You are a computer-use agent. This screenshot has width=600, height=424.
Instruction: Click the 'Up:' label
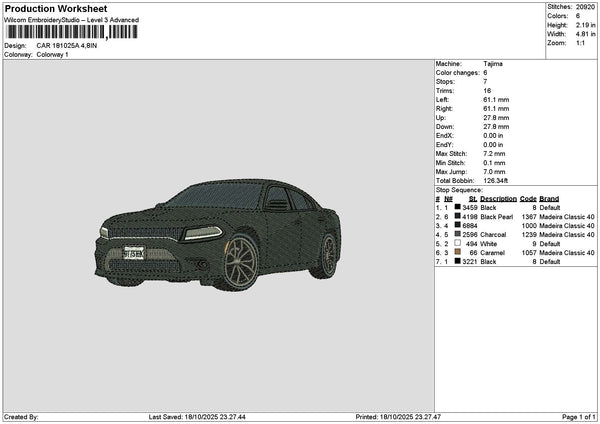[x=440, y=118]
